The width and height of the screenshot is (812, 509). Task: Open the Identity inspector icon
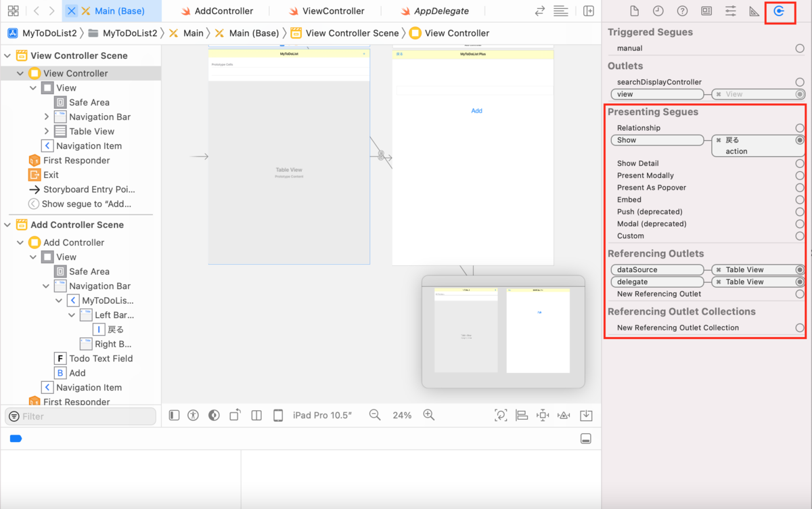[x=706, y=11]
